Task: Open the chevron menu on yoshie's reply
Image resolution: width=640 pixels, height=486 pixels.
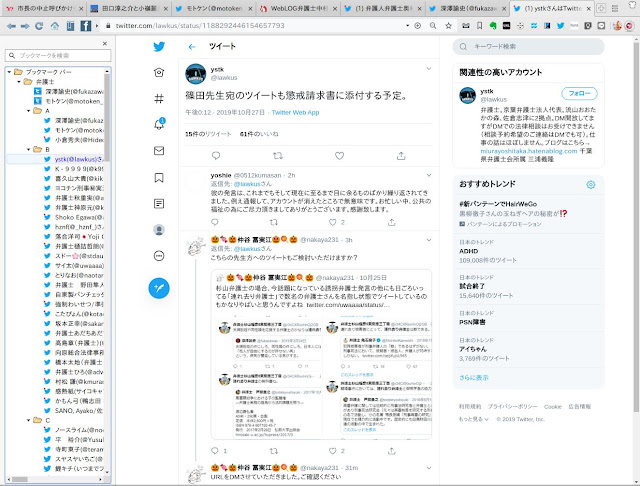Action: [x=429, y=175]
